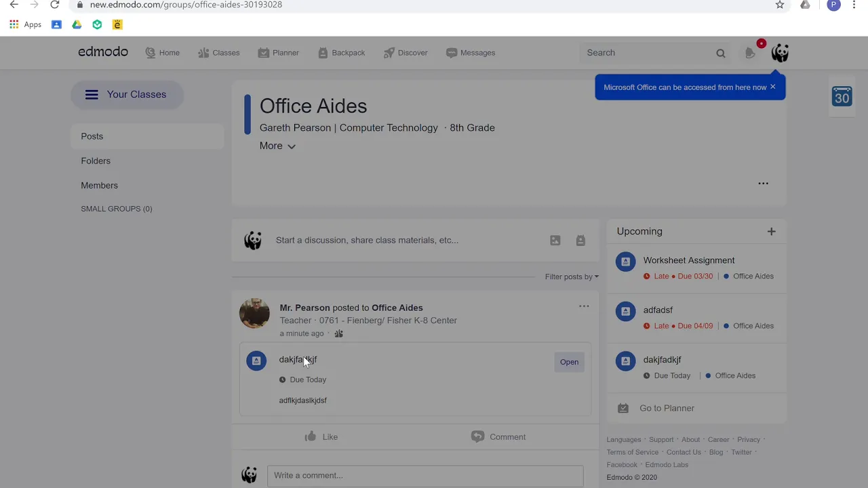Open the class options three-dot menu
The height and width of the screenshot is (488, 868).
click(763, 183)
